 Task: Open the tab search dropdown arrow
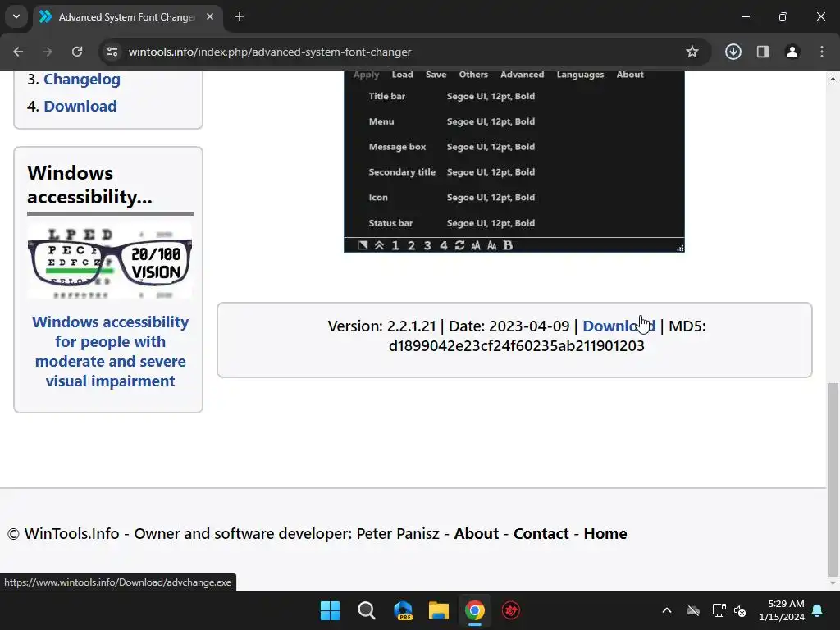pyautogui.click(x=16, y=16)
